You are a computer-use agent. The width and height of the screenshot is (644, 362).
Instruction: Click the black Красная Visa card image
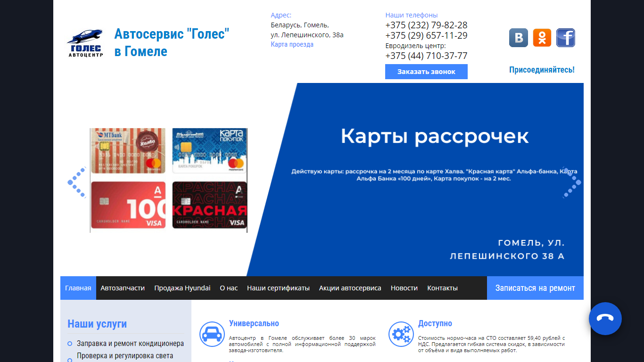(x=209, y=205)
